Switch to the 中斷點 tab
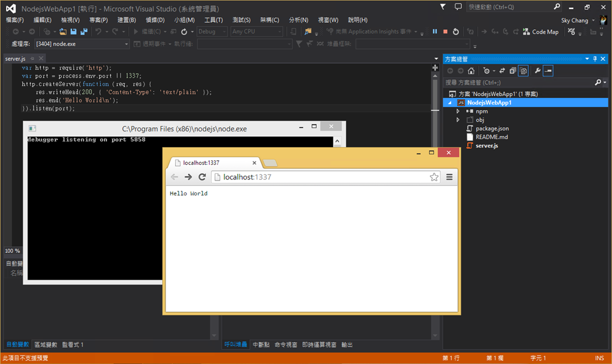Screen dimensions: 612x364 coord(261,344)
